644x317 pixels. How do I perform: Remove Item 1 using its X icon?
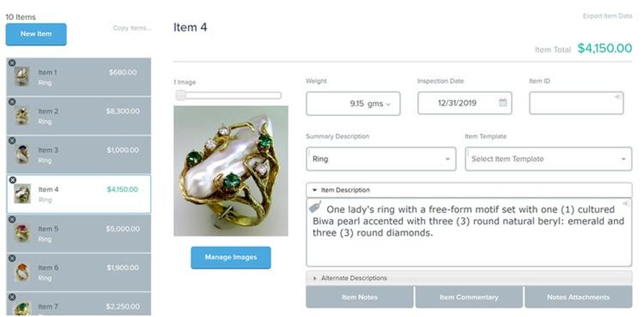point(12,63)
